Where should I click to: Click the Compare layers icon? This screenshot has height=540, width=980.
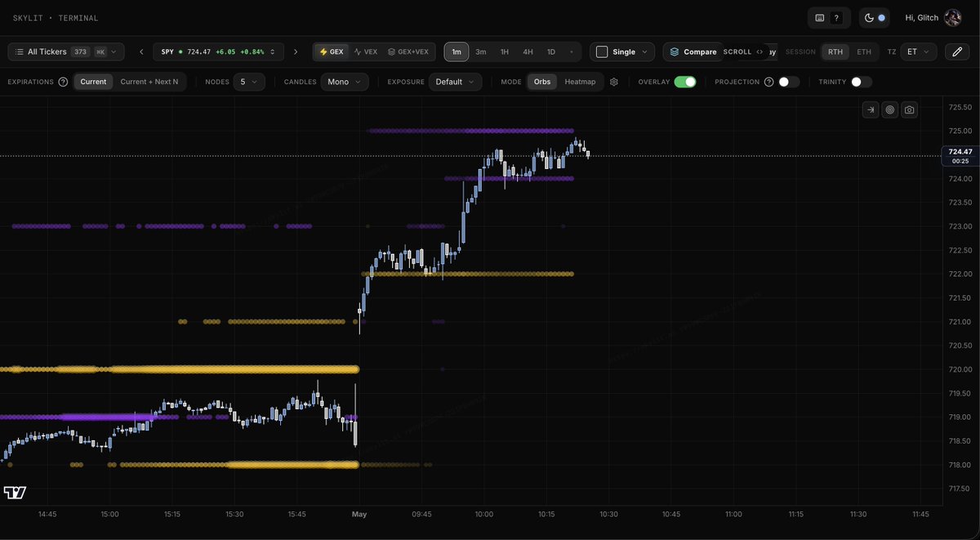[675, 51]
